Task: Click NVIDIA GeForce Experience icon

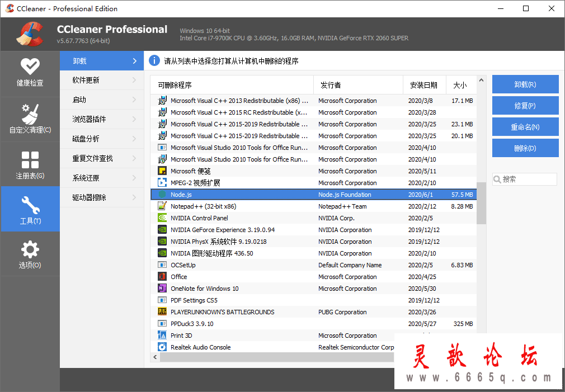Action: tap(162, 229)
